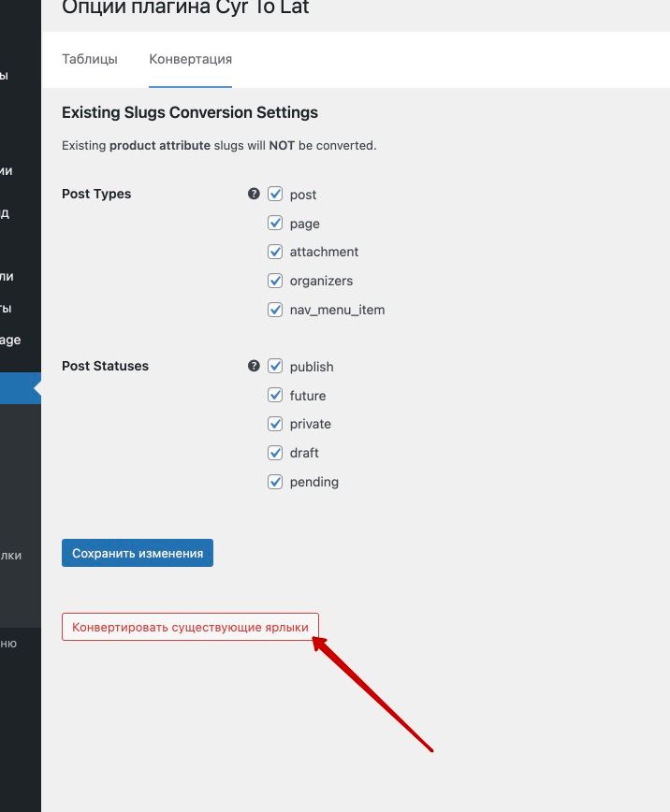Disable the private status checkbox
The width and height of the screenshot is (670, 812).
pyautogui.click(x=275, y=424)
